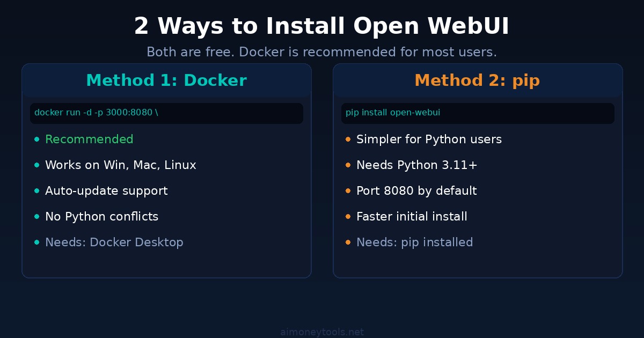Click the orange bullet beside Simpler for Python users
Image resolution: width=644 pixels, height=338 pixels.
click(348, 139)
